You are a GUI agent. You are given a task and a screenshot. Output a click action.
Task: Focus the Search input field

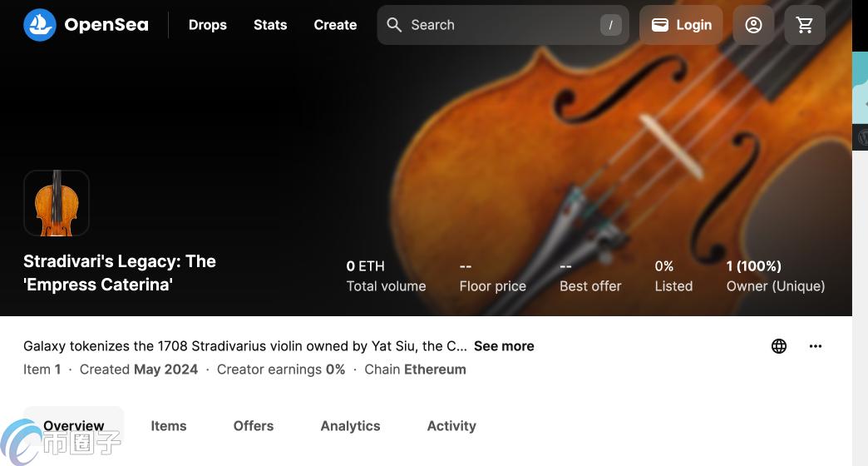coord(499,25)
